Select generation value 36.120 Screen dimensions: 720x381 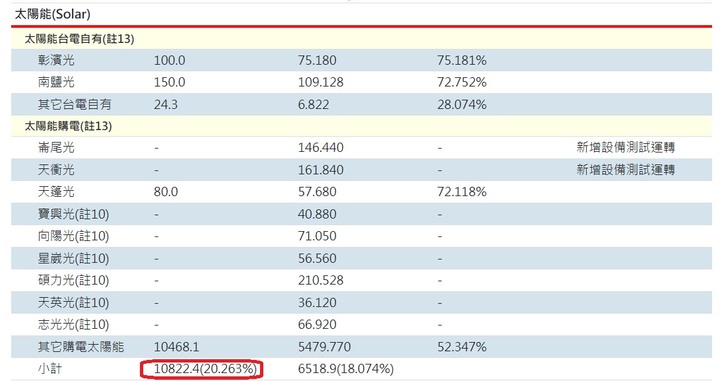point(317,303)
